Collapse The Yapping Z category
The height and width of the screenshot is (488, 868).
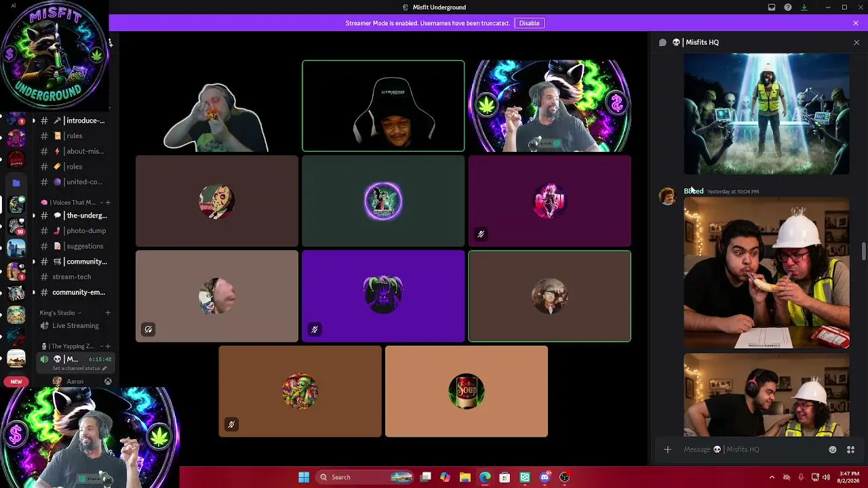71,346
